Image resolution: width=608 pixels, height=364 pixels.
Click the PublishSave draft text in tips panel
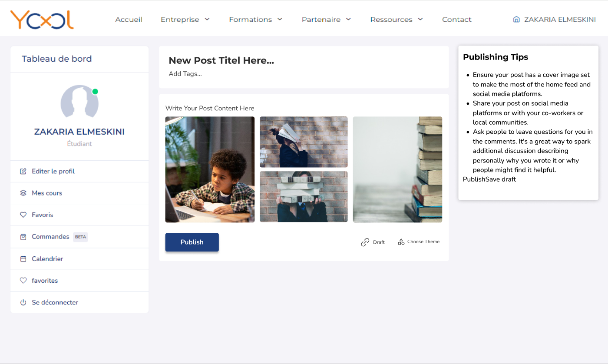point(489,179)
